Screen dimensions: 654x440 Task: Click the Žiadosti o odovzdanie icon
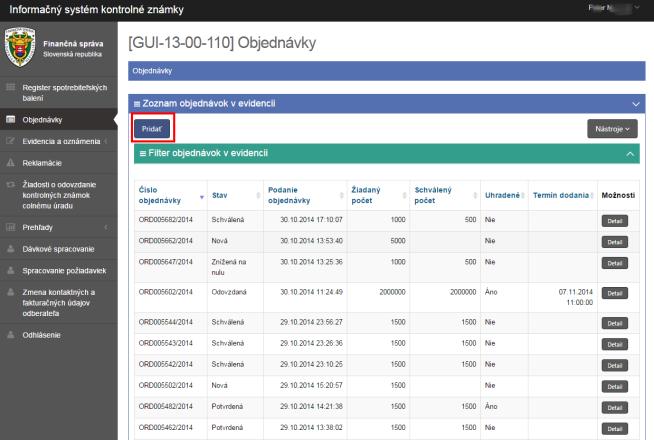[x=11, y=184]
